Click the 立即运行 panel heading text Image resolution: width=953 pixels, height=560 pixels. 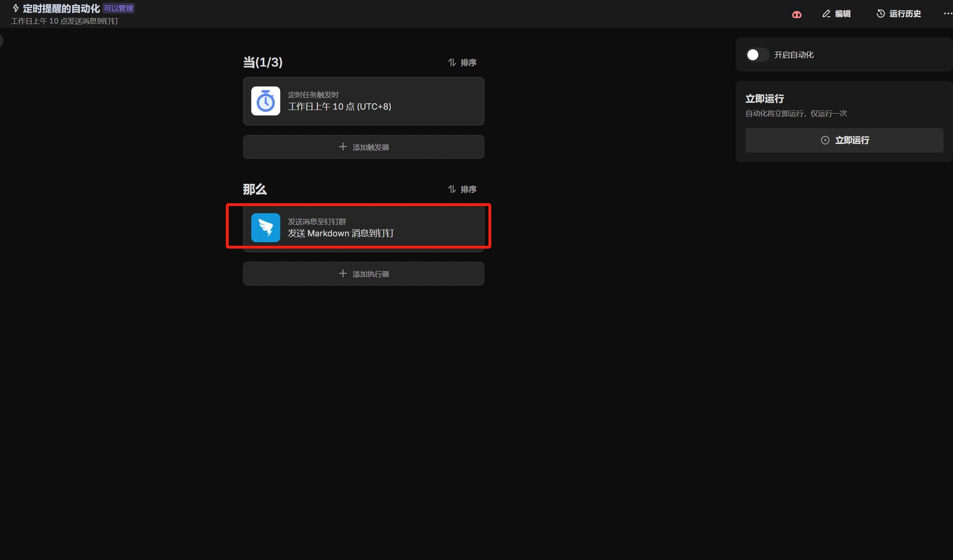coord(765,99)
